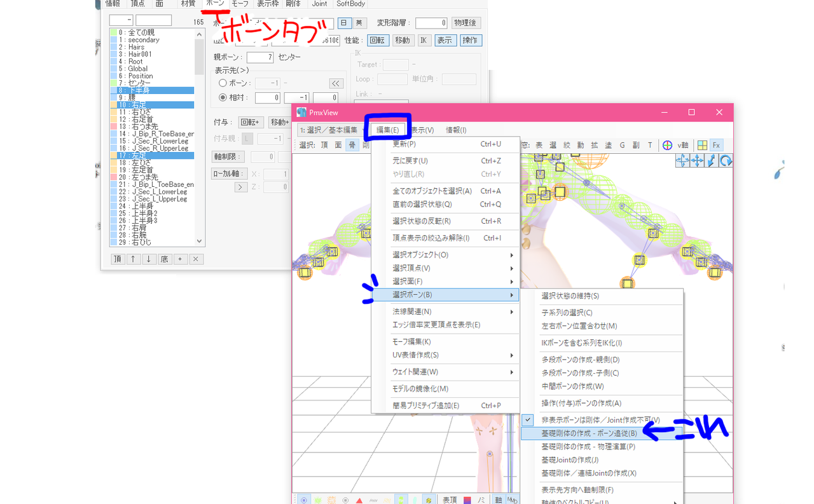This screenshot has width=814, height=504.
Task: Click the 親ボーン index input field
Action: pos(260,57)
